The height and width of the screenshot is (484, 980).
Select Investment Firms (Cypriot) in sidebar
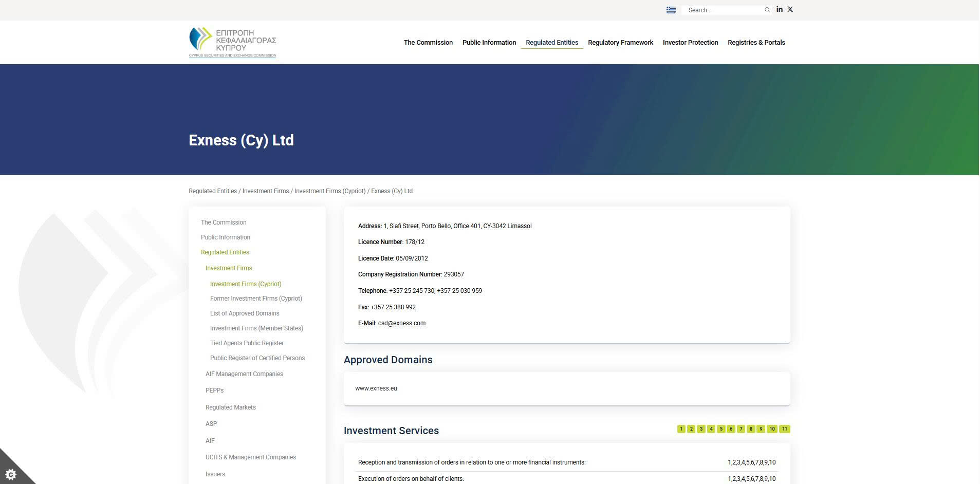tap(246, 284)
